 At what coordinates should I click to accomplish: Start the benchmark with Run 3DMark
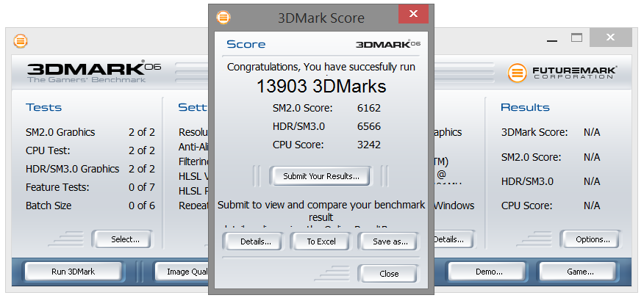point(73,272)
